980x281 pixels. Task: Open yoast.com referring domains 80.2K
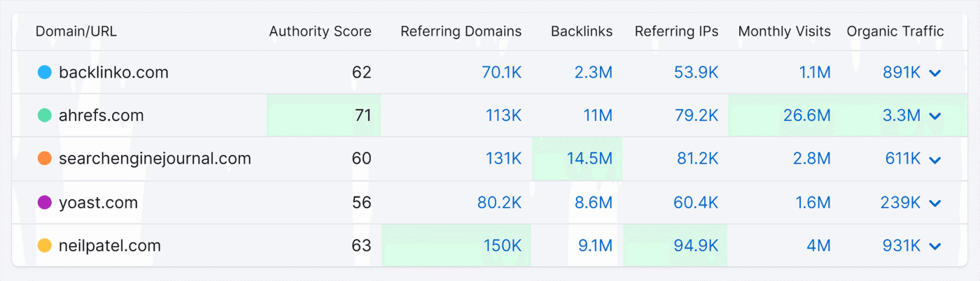pos(500,203)
